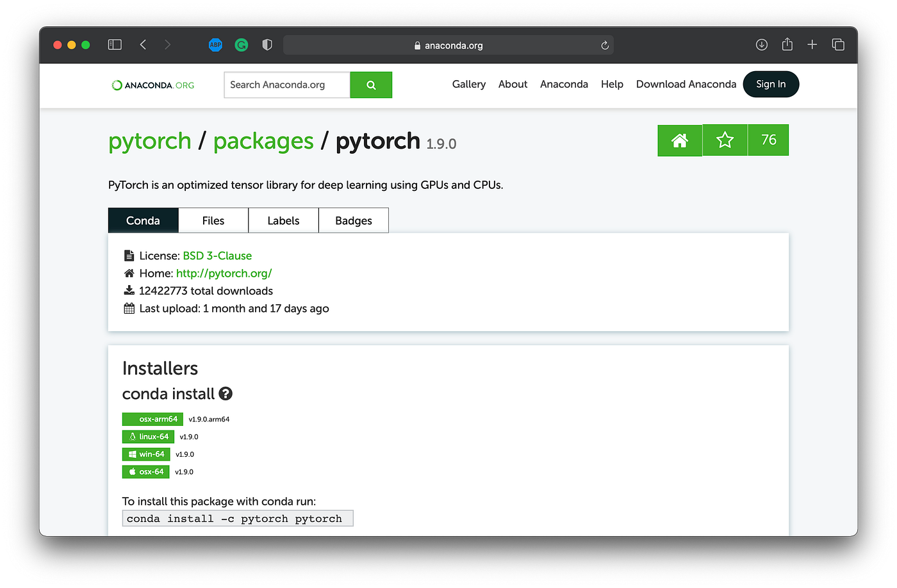Open Safari's share icon in toolbar
This screenshot has height=588, width=897.
click(787, 44)
